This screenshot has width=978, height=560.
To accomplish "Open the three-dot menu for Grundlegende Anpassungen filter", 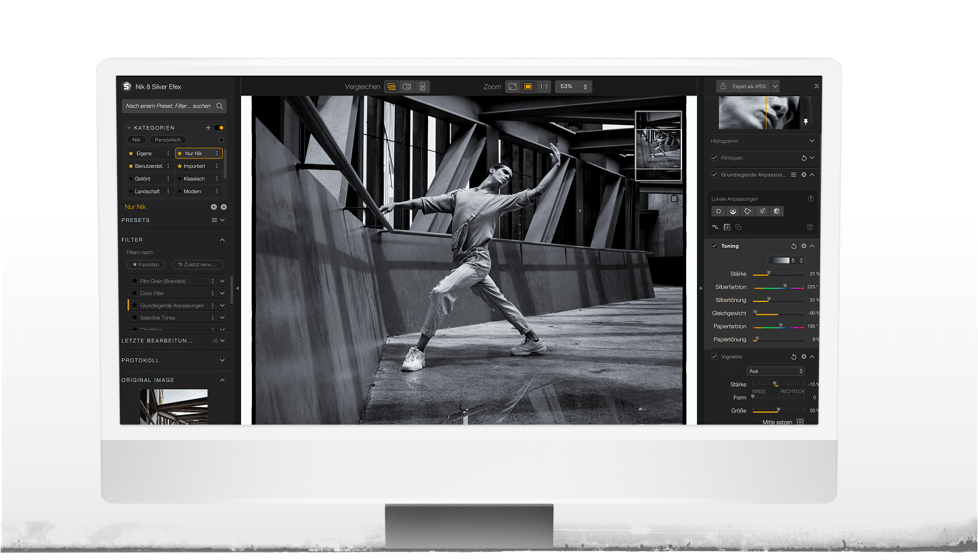I will 213,305.
